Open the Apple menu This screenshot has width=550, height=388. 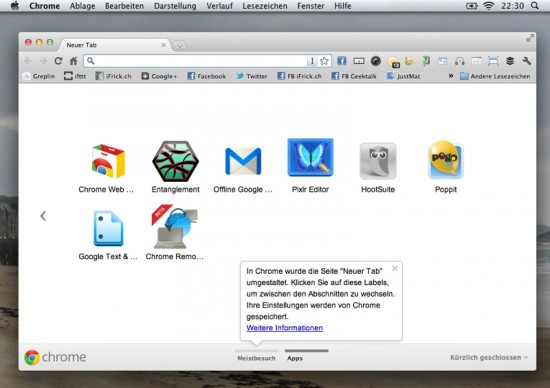15,6
